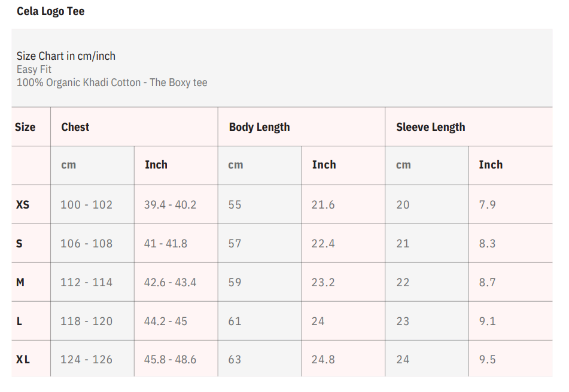Select the XL size row label
Viewport: 569px width, 392px height.
tap(23, 360)
